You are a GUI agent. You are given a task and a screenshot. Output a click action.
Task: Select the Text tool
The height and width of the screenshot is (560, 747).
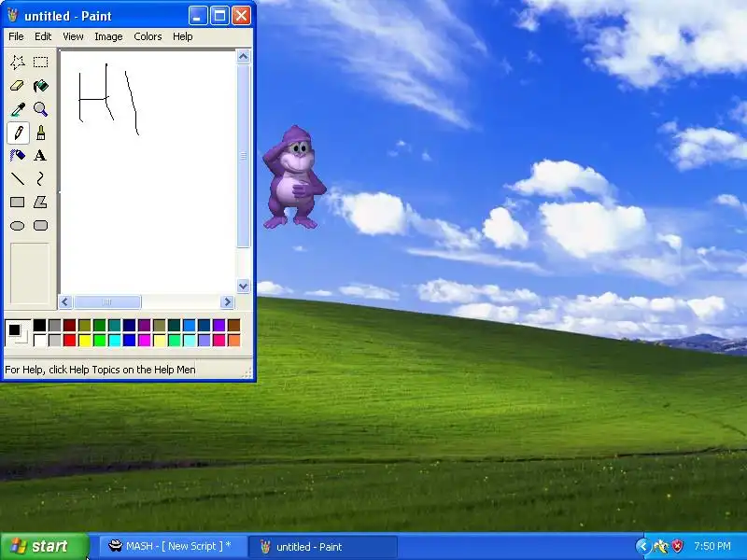[40, 156]
